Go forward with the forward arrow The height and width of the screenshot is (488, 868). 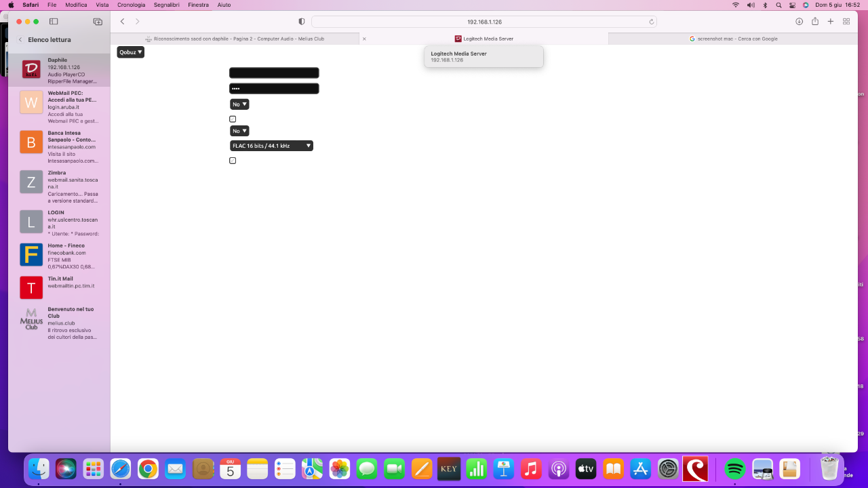[138, 22]
